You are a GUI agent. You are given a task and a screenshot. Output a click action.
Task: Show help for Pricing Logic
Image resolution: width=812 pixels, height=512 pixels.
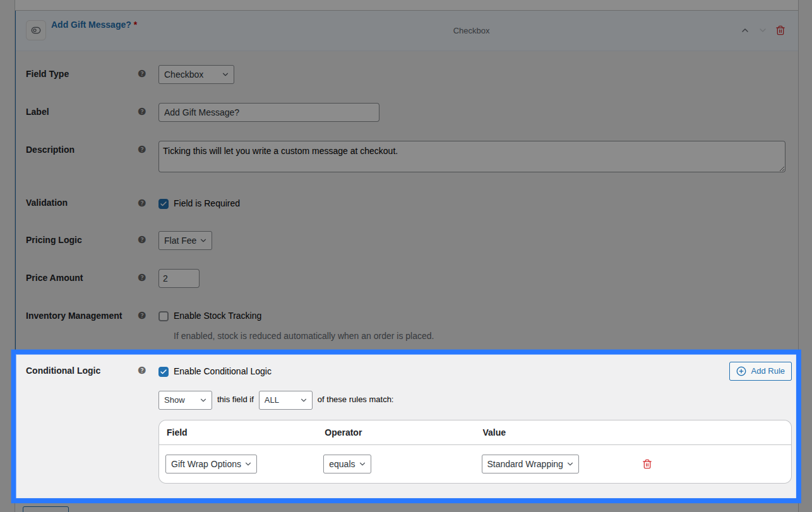point(142,240)
